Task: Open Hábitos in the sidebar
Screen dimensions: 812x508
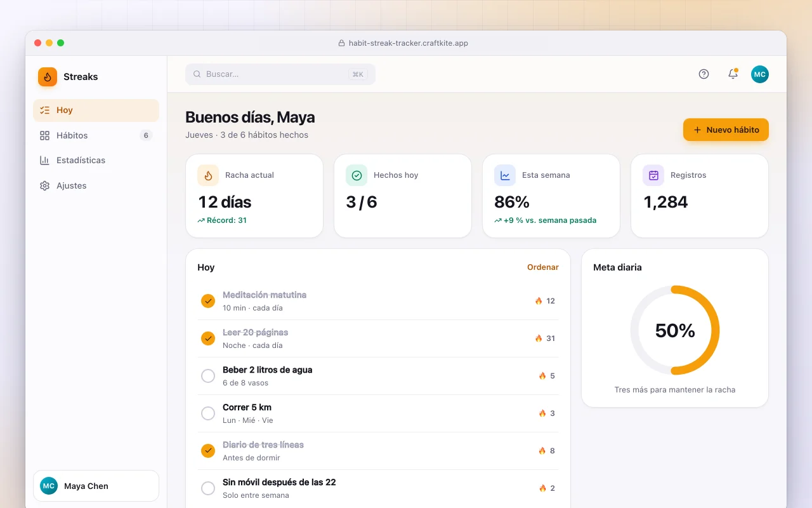Action: pyautogui.click(x=96, y=135)
